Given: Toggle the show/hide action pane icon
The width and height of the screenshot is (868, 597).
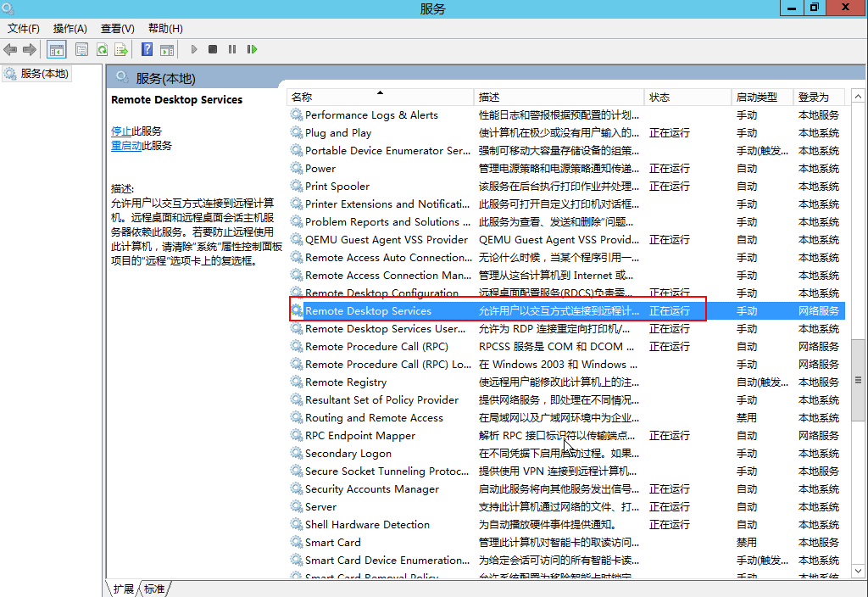Looking at the screenshot, I should (167, 50).
